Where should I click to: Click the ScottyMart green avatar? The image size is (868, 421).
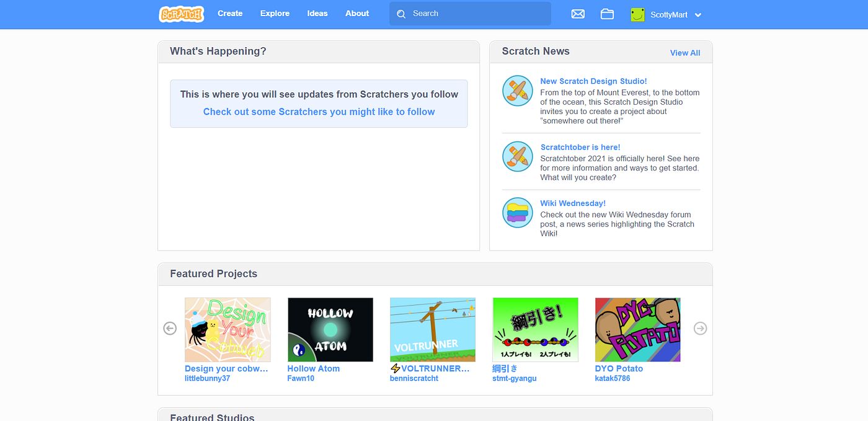click(638, 14)
